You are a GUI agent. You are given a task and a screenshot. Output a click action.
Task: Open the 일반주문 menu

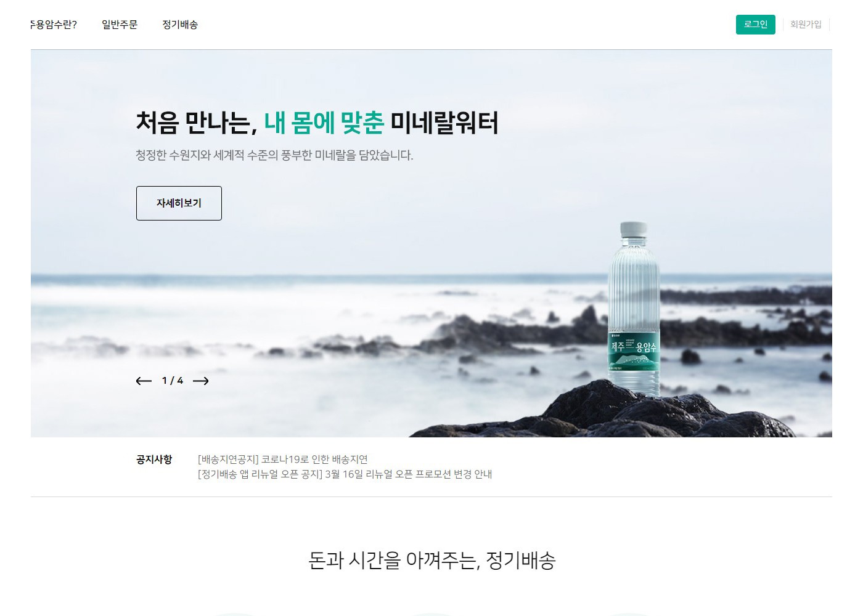(120, 25)
